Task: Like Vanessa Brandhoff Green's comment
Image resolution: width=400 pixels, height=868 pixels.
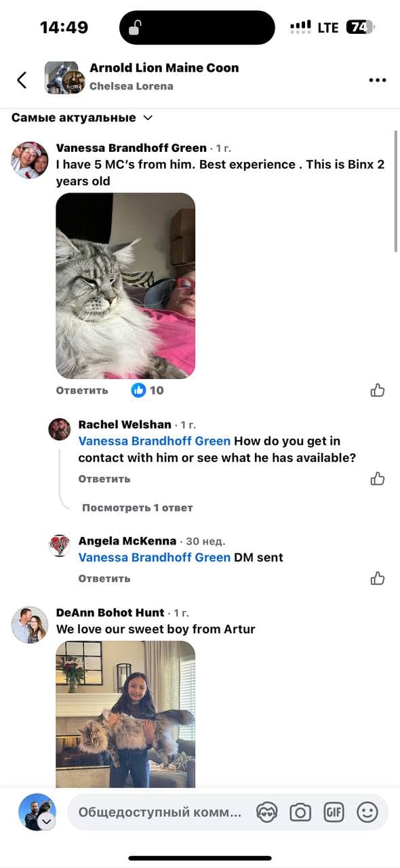Action: point(378,390)
